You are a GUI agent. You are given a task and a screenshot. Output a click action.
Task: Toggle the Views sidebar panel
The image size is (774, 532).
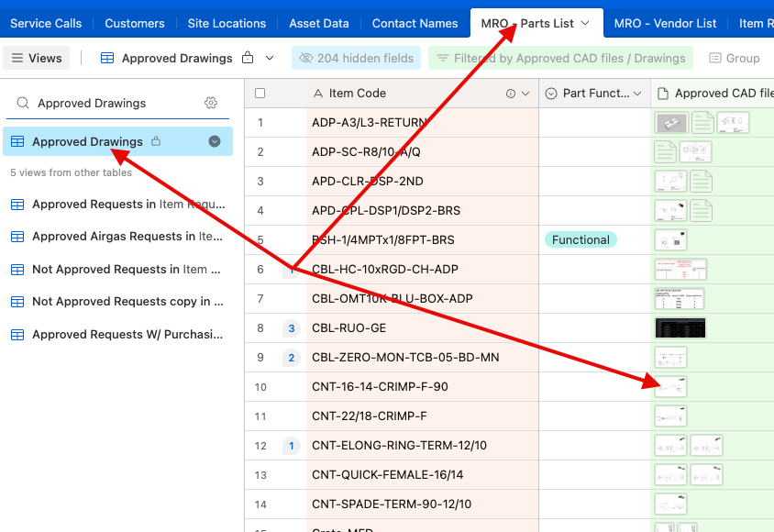(37, 58)
